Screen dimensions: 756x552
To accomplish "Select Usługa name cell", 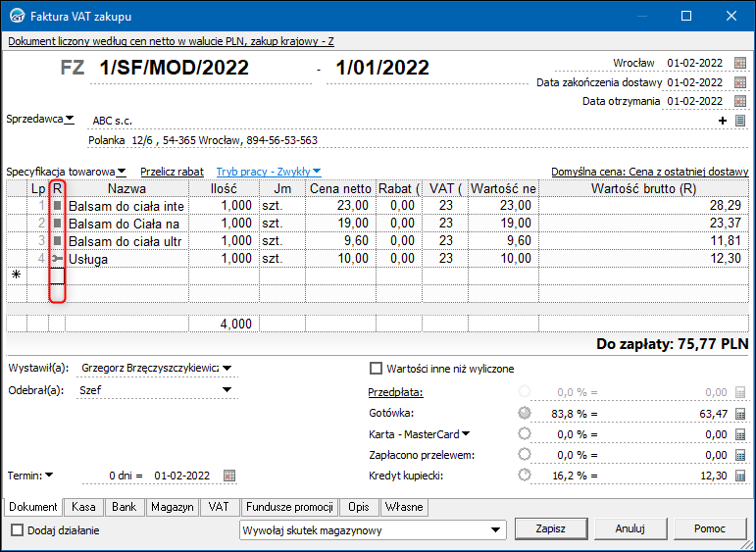I will click(x=126, y=259).
